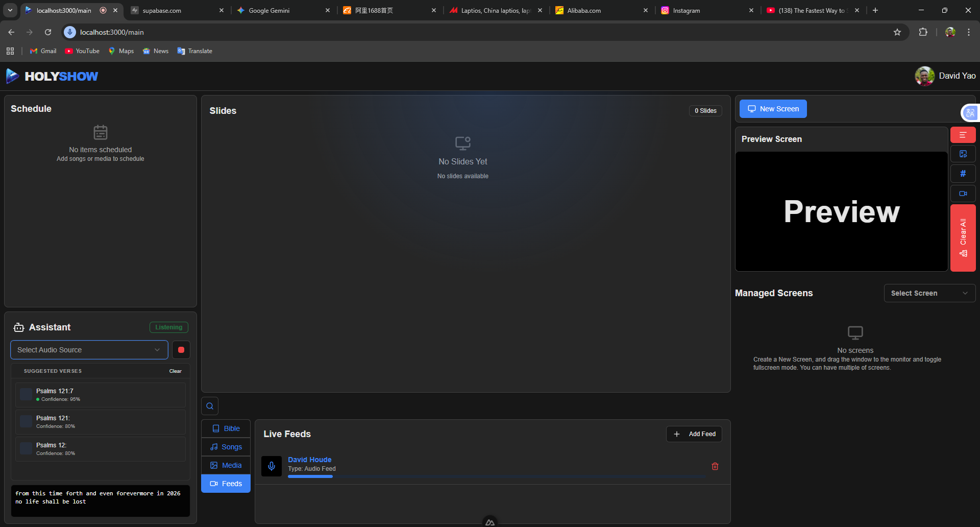Click the Listening status badge
980x527 pixels.
point(169,327)
